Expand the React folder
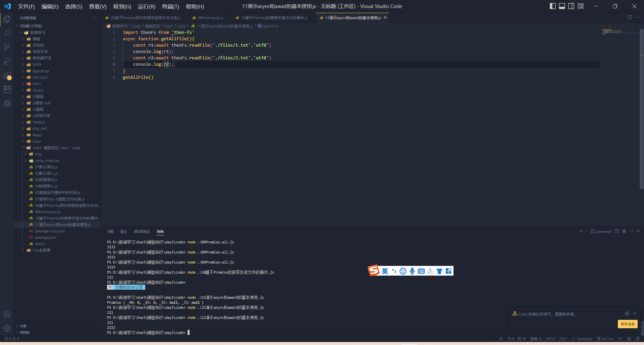The image size is (644, 345). [x=37, y=135]
